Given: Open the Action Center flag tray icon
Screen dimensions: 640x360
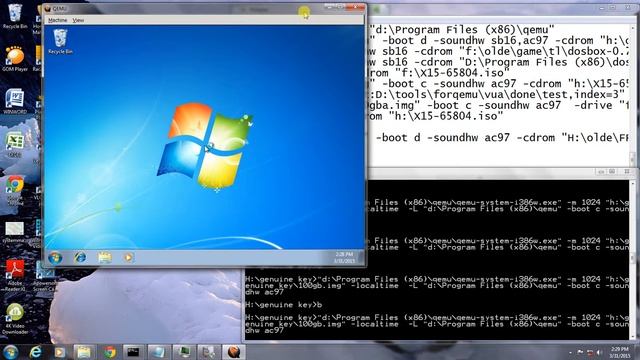Looking at the screenshot, I should 580,352.
